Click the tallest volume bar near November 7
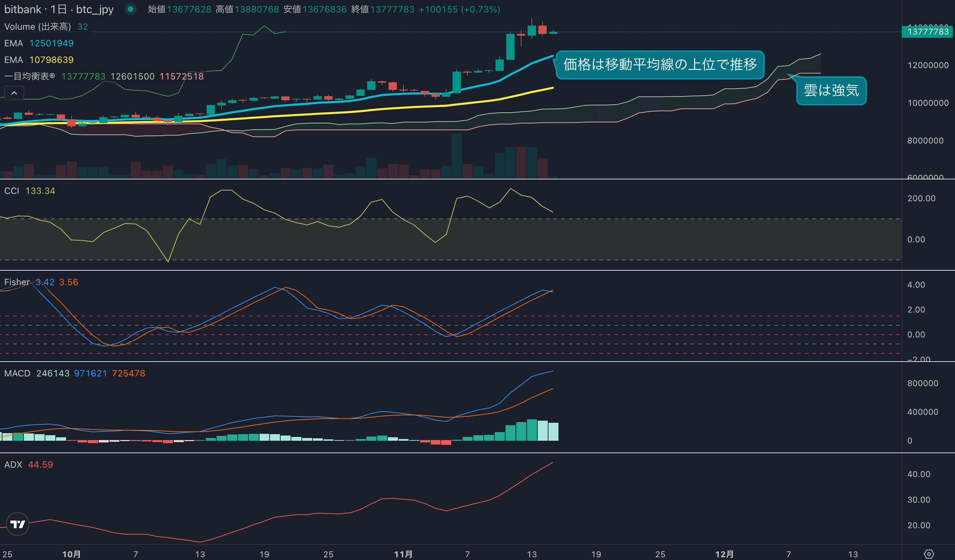The width and height of the screenshot is (955, 560). [457, 156]
